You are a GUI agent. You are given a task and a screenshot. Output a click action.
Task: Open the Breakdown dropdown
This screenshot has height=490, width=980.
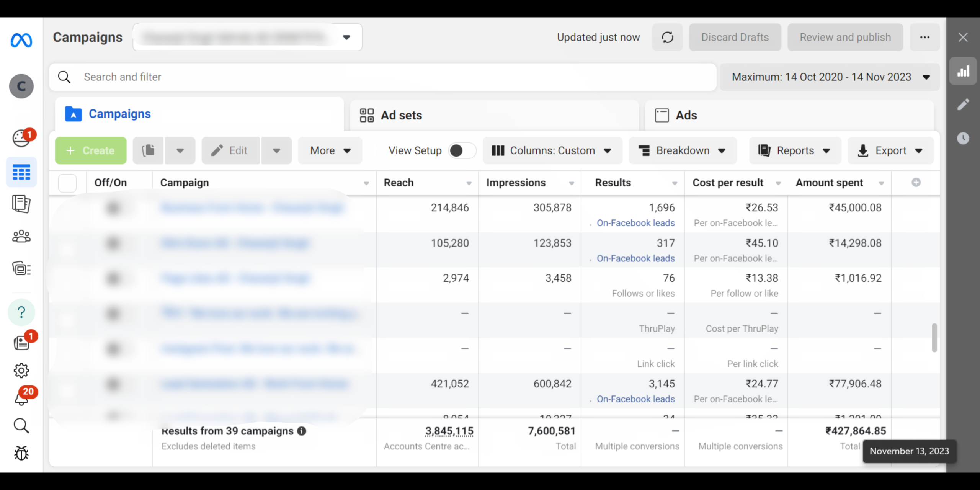[x=682, y=150]
